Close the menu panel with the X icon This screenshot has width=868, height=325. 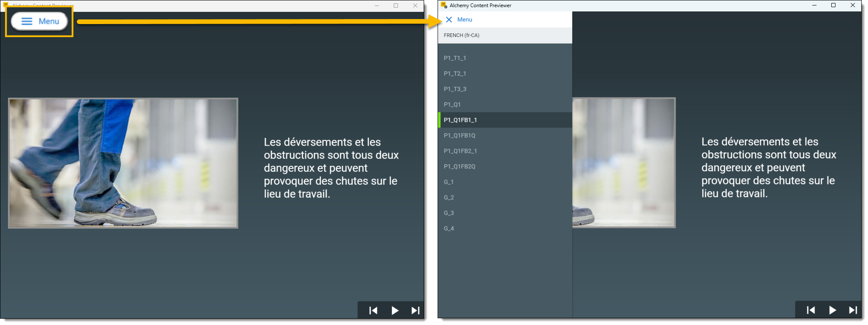(449, 20)
